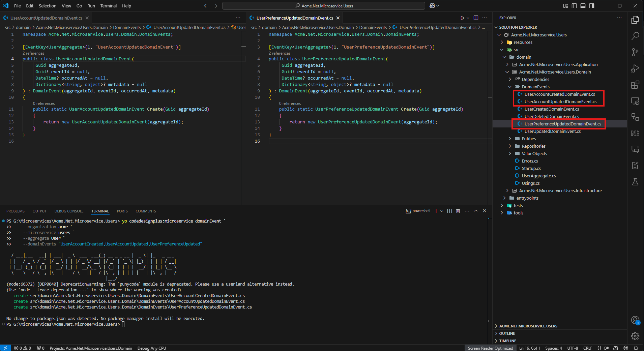Open the Run and Debug view
Screen dimensions: 644x351
click(x=635, y=68)
